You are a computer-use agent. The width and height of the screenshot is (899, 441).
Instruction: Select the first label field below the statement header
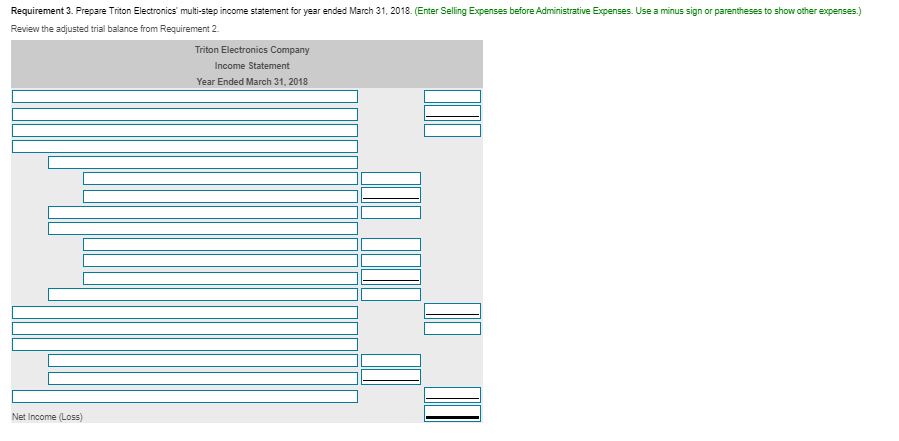(185, 96)
